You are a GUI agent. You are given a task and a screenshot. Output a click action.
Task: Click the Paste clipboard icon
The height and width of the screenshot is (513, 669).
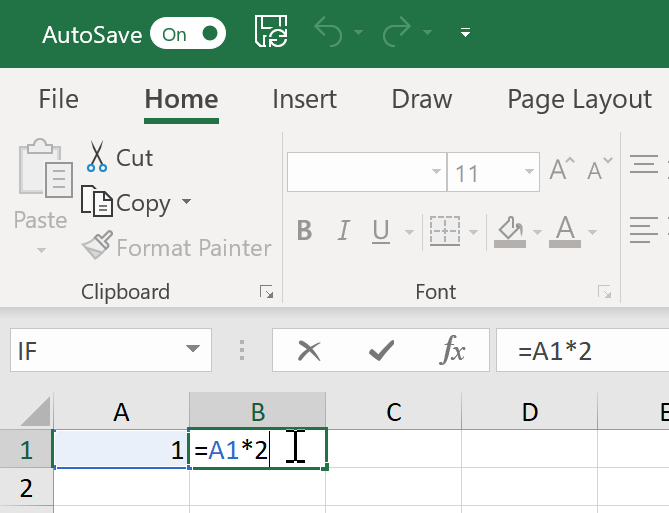click(45, 169)
